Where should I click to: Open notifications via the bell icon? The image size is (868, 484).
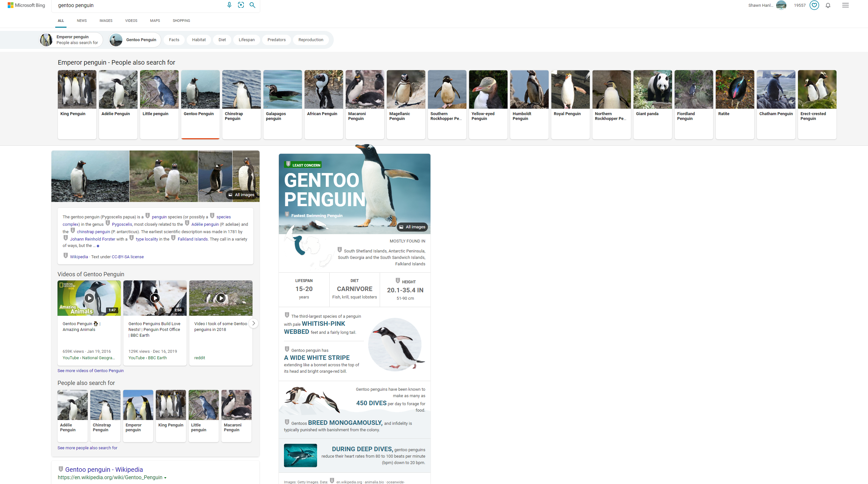coord(828,5)
